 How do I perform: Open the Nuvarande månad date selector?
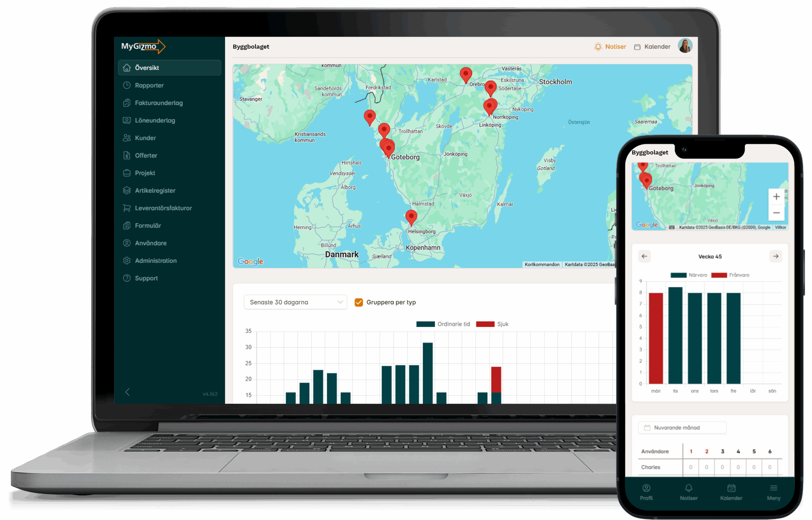pos(682,427)
